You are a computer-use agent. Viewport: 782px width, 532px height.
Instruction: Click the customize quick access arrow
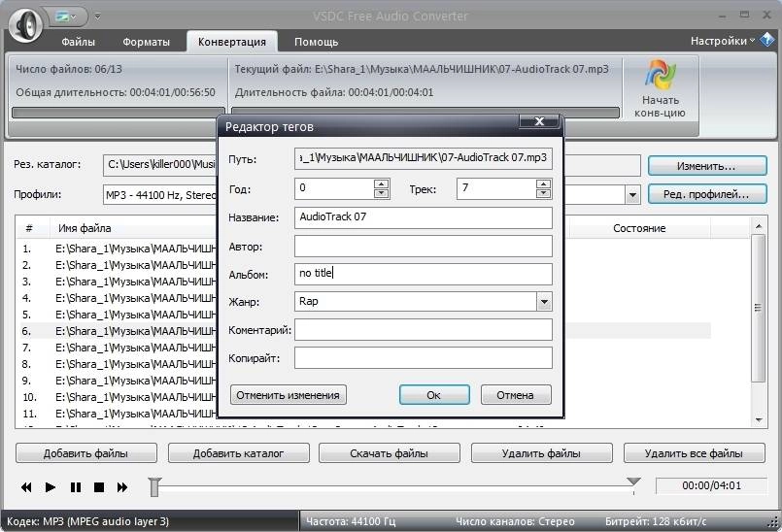pos(98,17)
